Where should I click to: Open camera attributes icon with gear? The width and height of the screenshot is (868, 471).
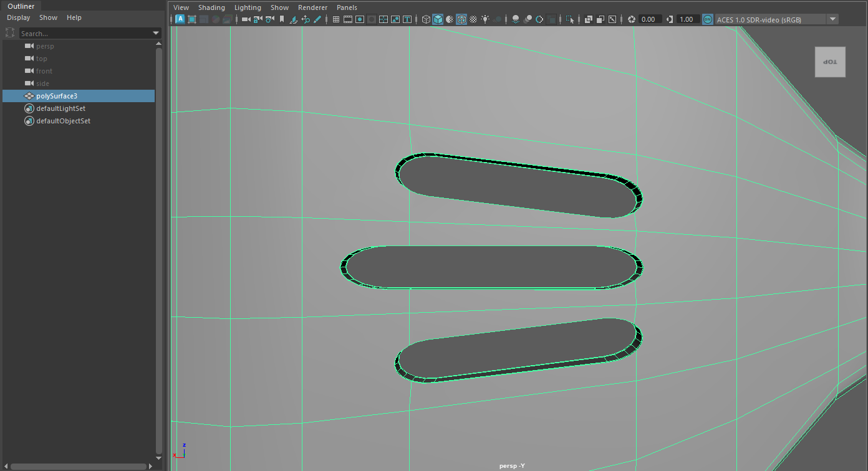[269, 19]
